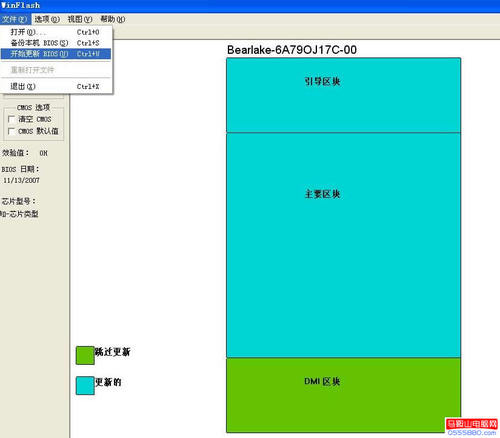
Task: Click the 跳过更新 legend label
Action: pyautogui.click(x=113, y=352)
